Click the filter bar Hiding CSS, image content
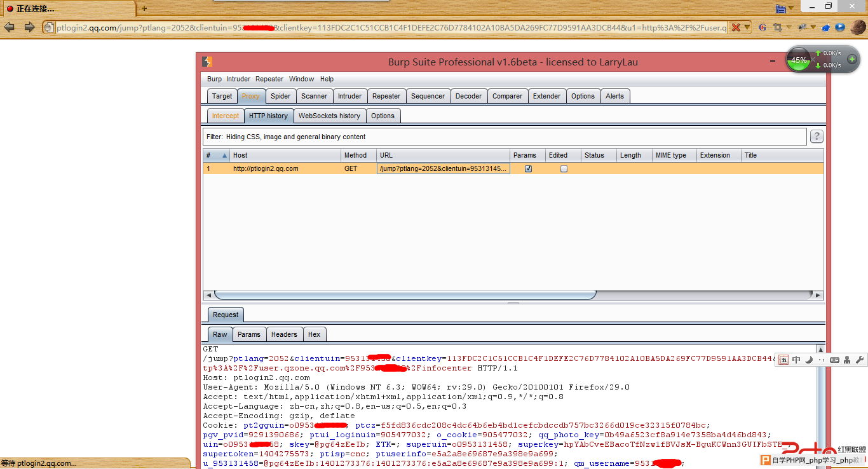This screenshot has width=868, height=469. [x=505, y=137]
